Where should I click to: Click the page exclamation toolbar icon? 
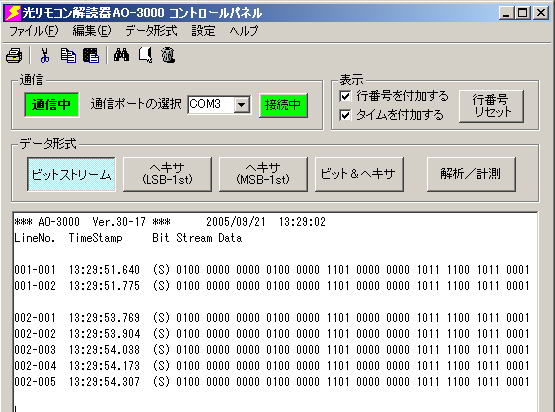point(145,55)
